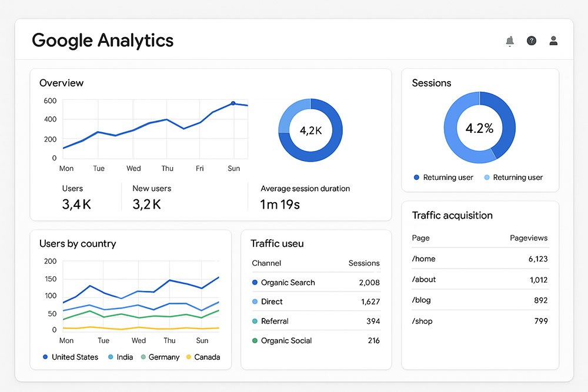
Task: Open the user account profile icon
Action: click(x=553, y=41)
